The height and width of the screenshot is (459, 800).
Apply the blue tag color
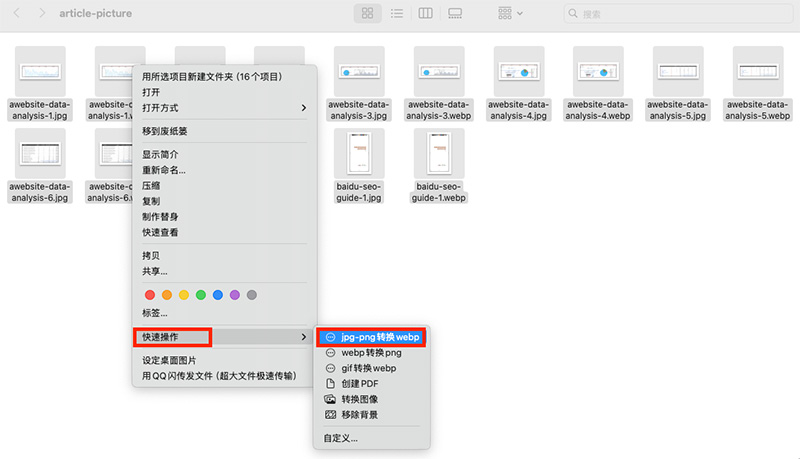coord(218,295)
